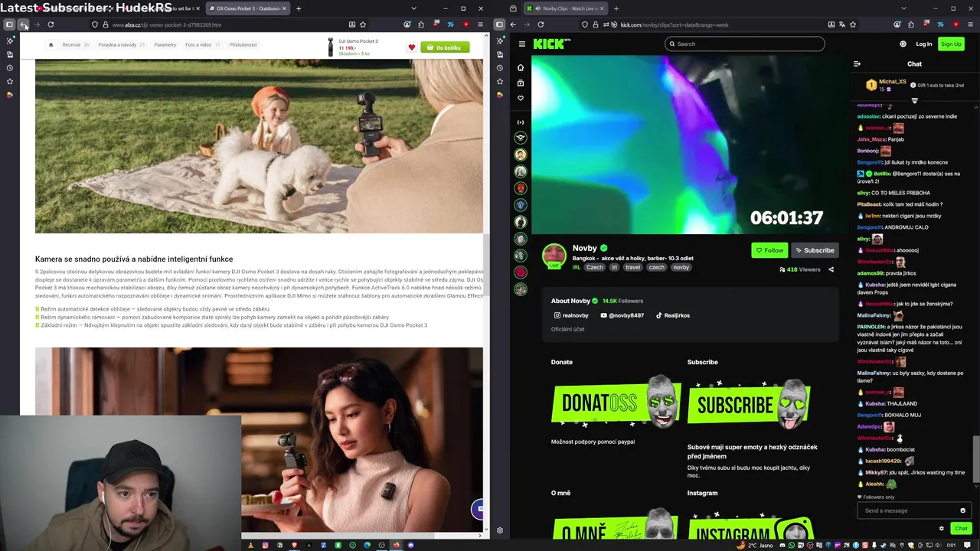980x551 pixels.
Task: Open the Realjirkos TikTok link
Action: 672,315
